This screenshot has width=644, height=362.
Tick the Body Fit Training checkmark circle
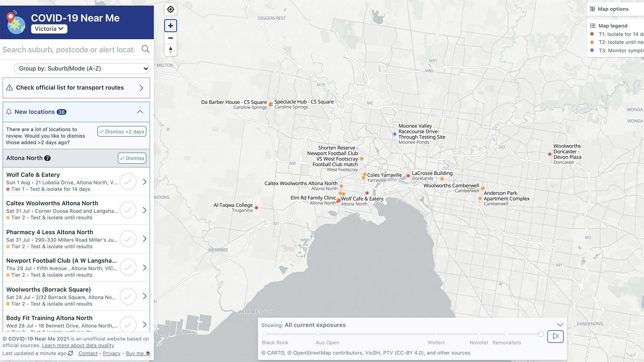click(x=128, y=324)
